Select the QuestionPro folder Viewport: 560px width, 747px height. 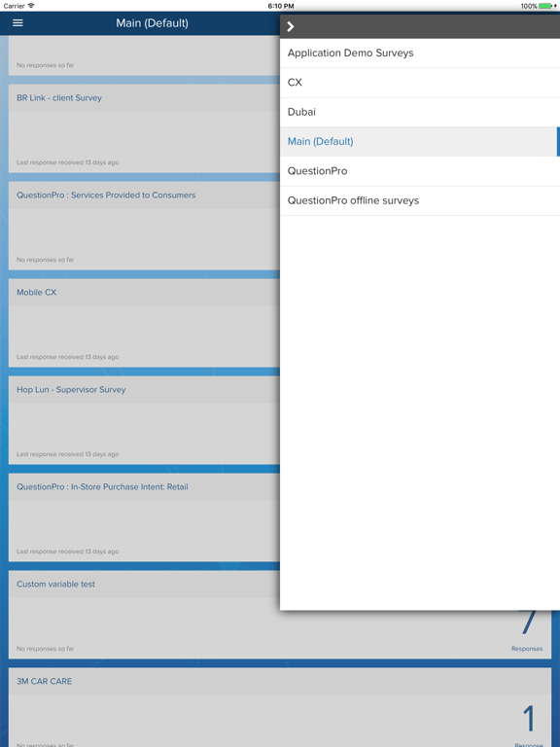[x=420, y=171]
